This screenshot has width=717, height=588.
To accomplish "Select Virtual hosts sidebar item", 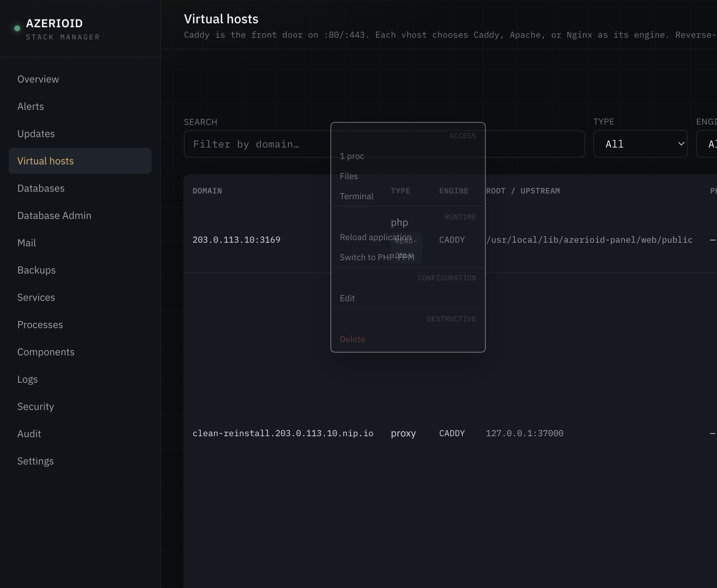I will click(80, 161).
